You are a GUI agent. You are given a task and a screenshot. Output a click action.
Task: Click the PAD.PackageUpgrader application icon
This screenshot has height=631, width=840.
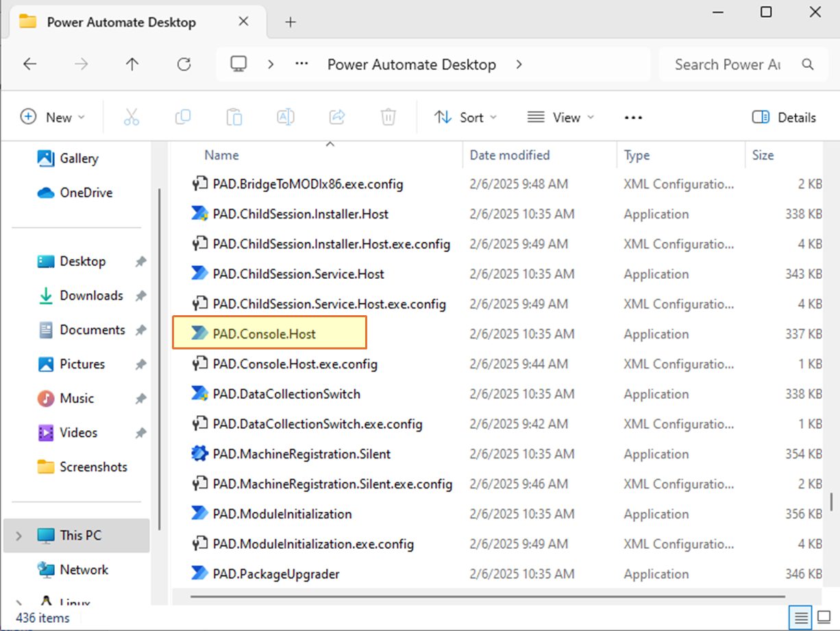tap(199, 574)
